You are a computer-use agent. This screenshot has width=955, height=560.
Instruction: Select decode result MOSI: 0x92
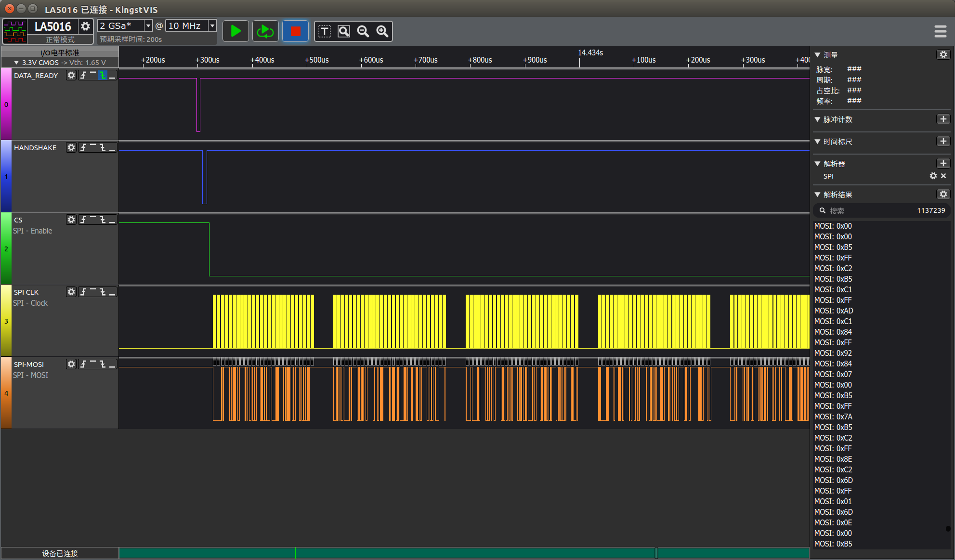coord(833,353)
